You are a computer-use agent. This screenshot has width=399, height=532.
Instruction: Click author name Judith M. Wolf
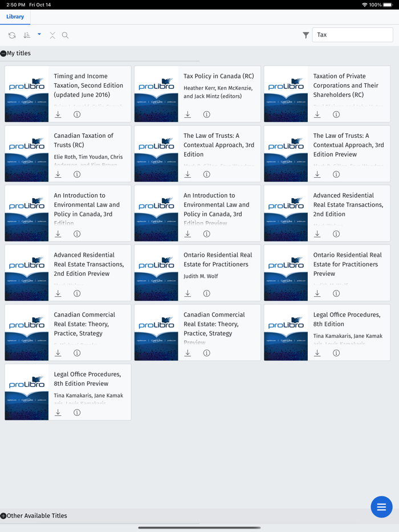[x=201, y=276]
